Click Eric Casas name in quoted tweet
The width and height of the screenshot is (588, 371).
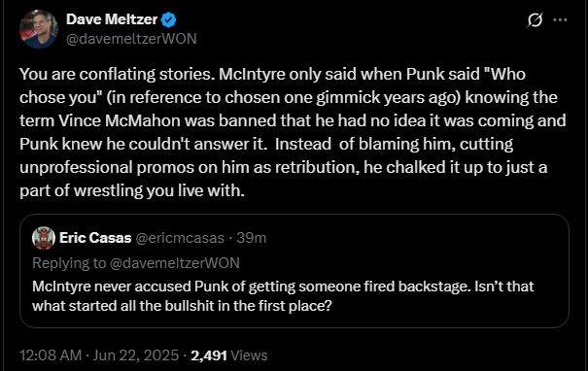point(95,238)
